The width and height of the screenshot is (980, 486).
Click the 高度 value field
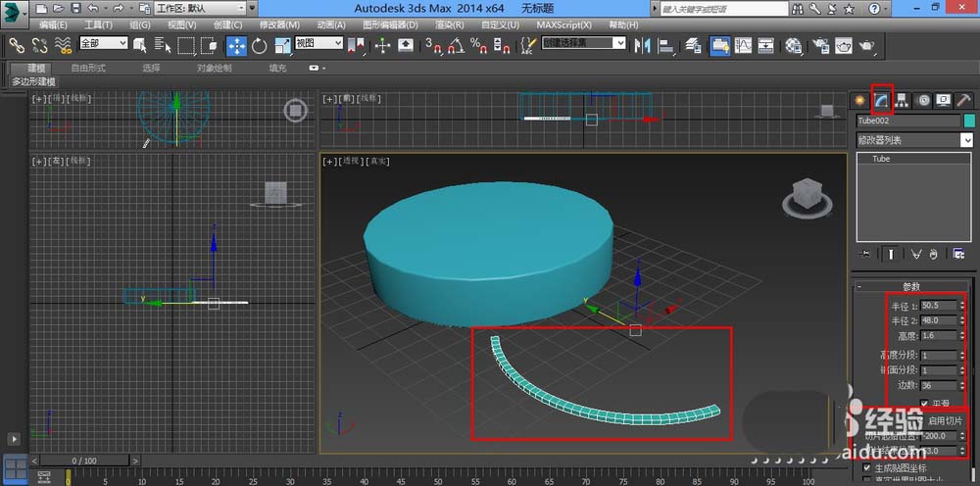pos(939,336)
